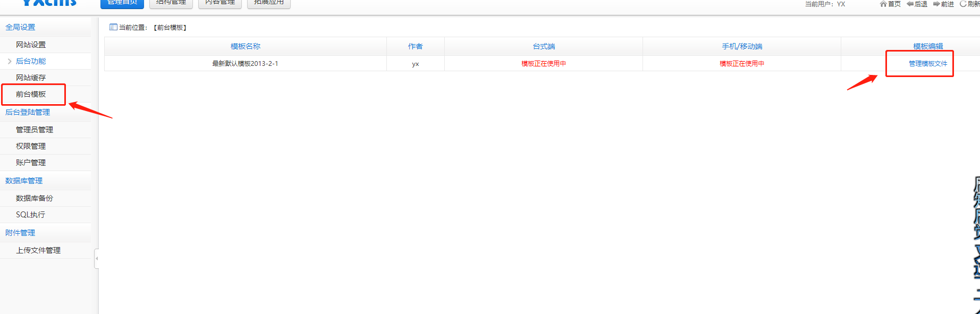Image resolution: width=980 pixels, height=314 pixels.
Task: Open 网站缓存 in the sidebar
Action: (x=31, y=78)
